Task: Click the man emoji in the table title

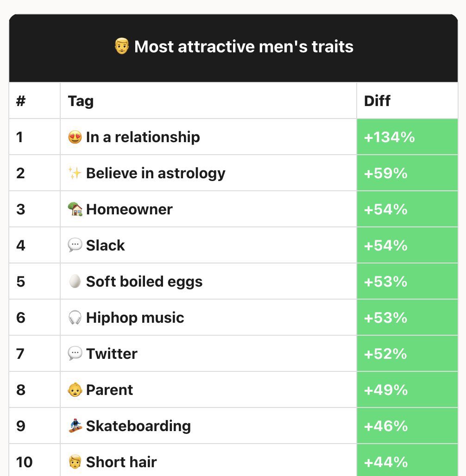Action: click(x=121, y=46)
